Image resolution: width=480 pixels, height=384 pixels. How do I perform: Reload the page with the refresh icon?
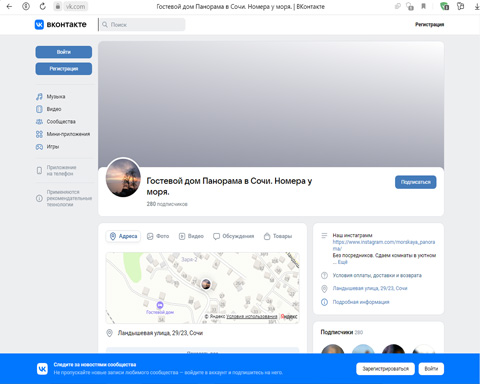pyautogui.click(x=42, y=6)
